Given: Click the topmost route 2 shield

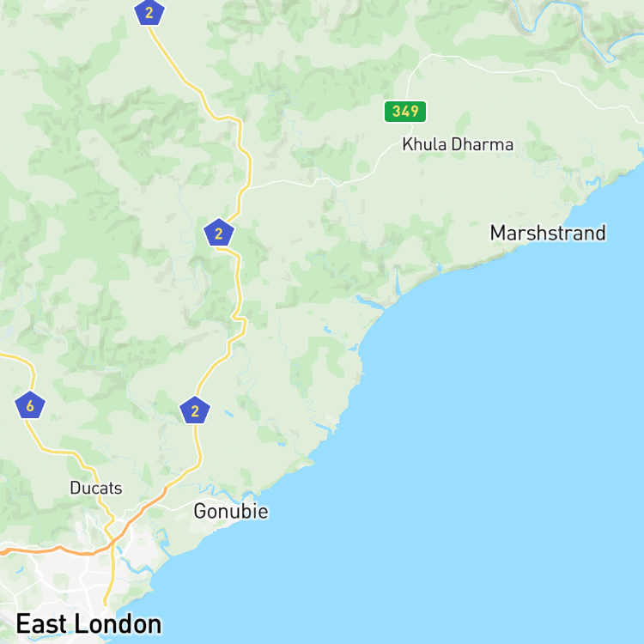Looking at the screenshot, I should (149, 12).
